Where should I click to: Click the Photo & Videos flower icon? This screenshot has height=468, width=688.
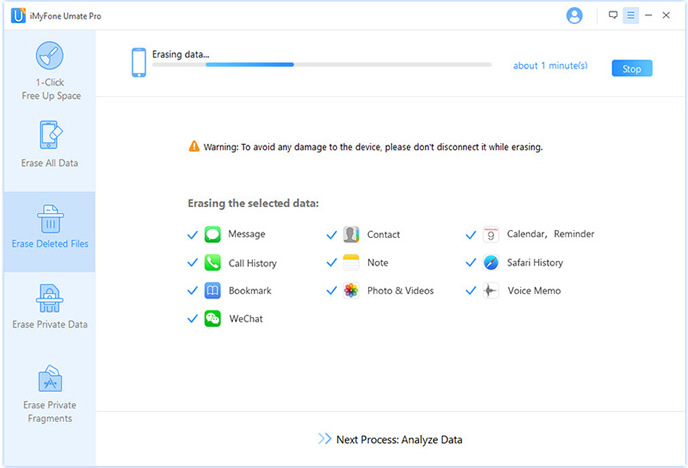click(351, 290)
